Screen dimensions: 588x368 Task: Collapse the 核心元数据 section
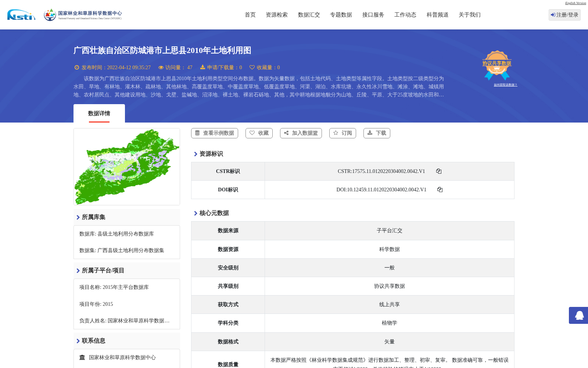click(x=211, y=213)
